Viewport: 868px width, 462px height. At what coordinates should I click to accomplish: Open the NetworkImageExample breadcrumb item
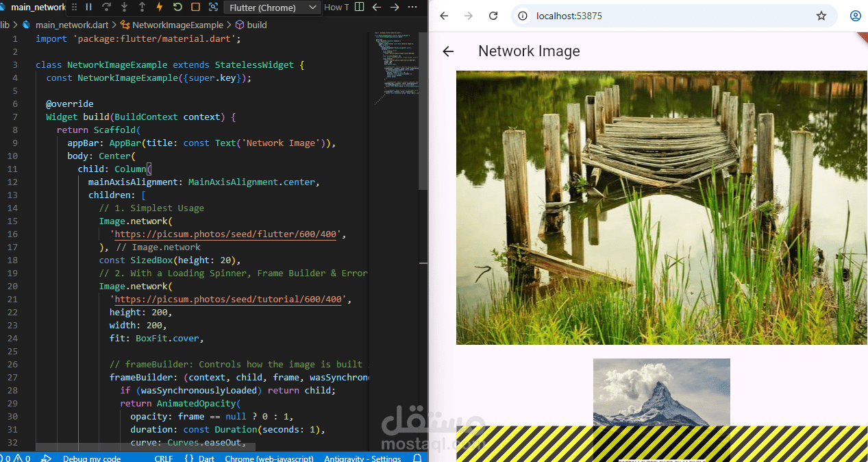[171, 25]
